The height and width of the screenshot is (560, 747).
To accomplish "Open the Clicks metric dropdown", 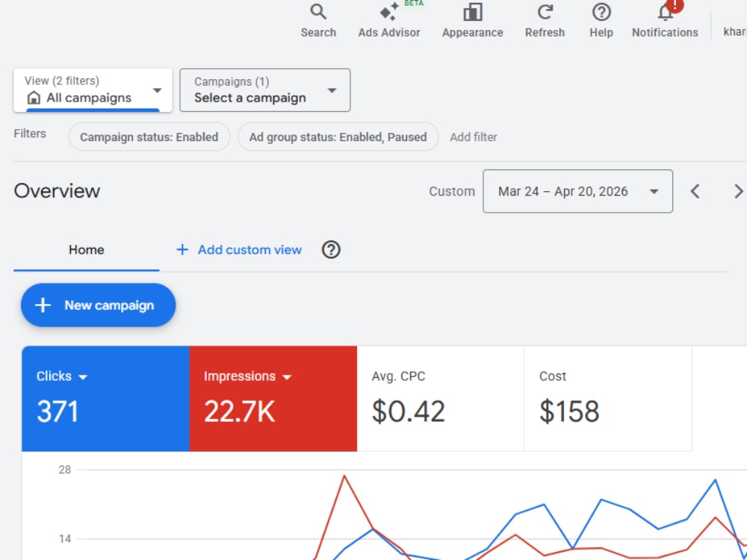I will (x=62, y=376).
